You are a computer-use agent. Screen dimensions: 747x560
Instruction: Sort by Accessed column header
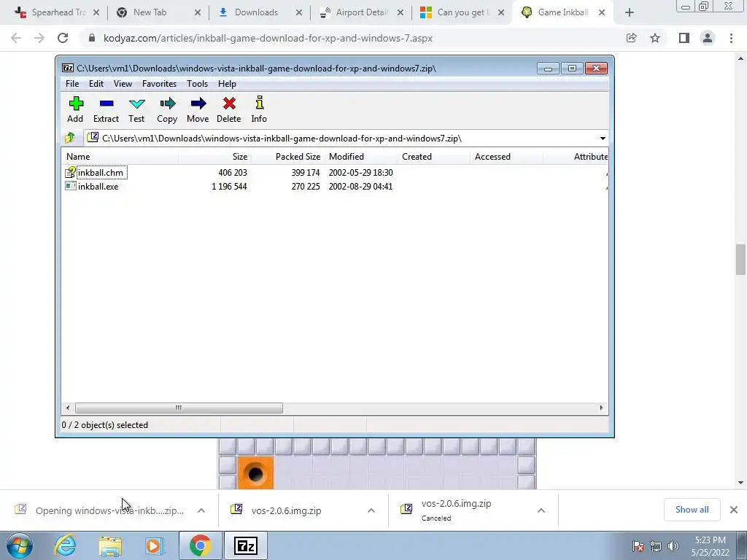[x=506, y=157]
